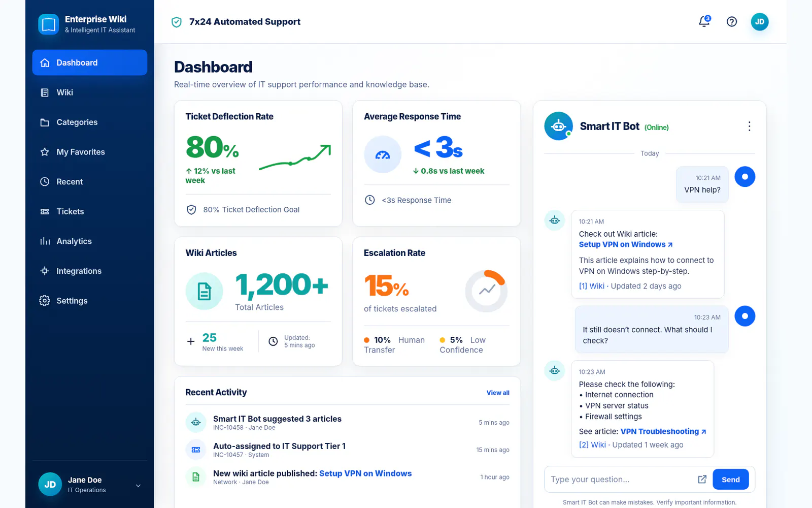Click the escalation trend donut chart icon

pos(486,291)
